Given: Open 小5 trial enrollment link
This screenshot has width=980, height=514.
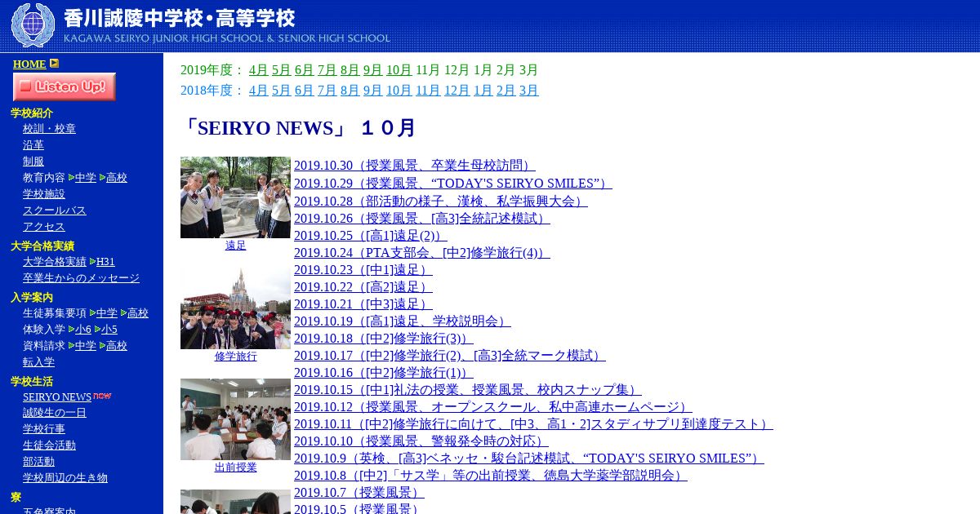Looking at the screenshot, I should tap(109, 330).
